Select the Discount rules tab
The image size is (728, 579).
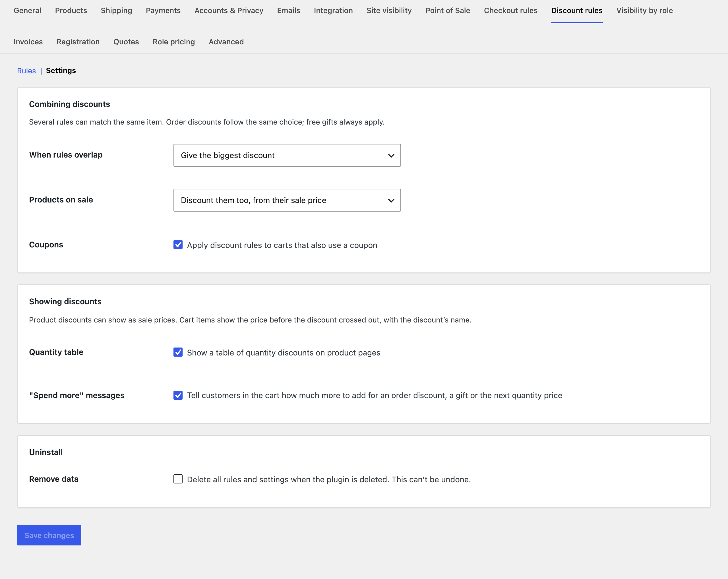coord(576,11)
